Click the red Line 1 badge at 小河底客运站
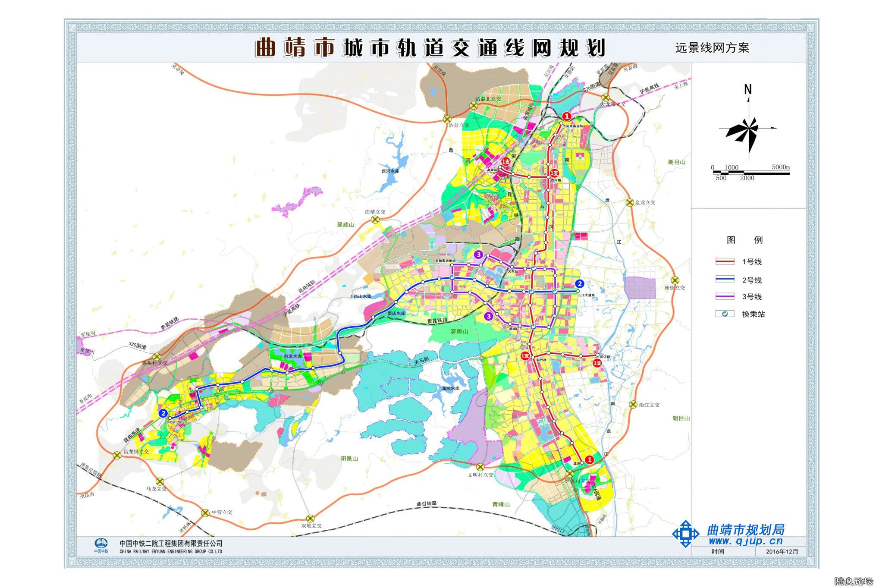This screenshot has height=588, width=876. coord(566,116)
